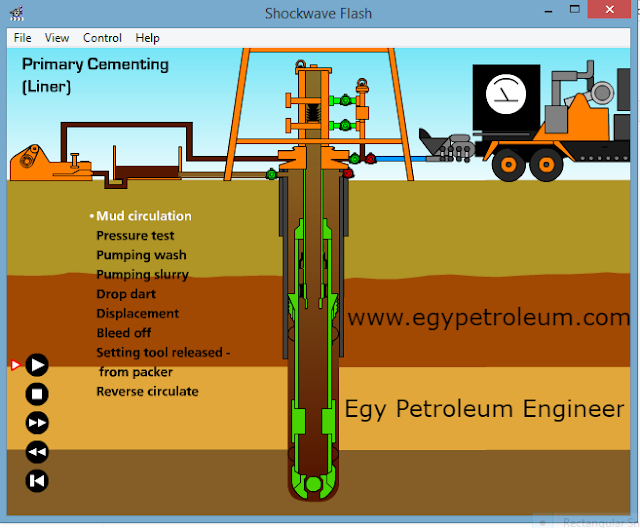Select the Drop dart step

pyautogui.click(x=126, y=294)
